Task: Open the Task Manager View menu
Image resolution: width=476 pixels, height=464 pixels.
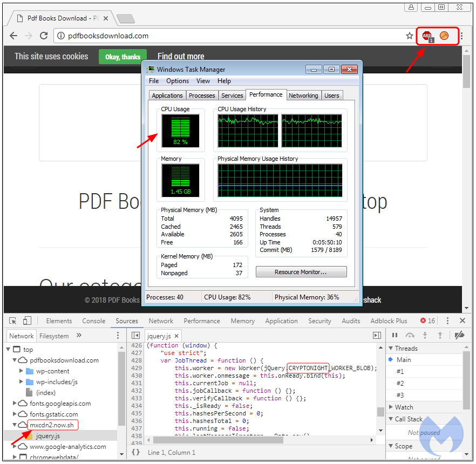Action: coord(203,81)
